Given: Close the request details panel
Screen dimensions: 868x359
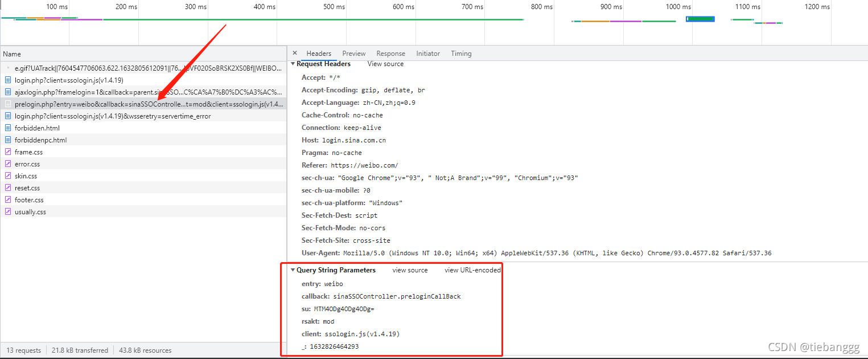Looking at the screenshot, I should [x=294, y=53].
